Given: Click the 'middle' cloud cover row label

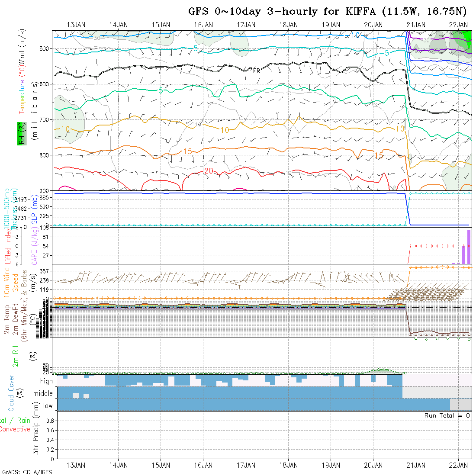Looking at the screenshot, I should point(43,394).
